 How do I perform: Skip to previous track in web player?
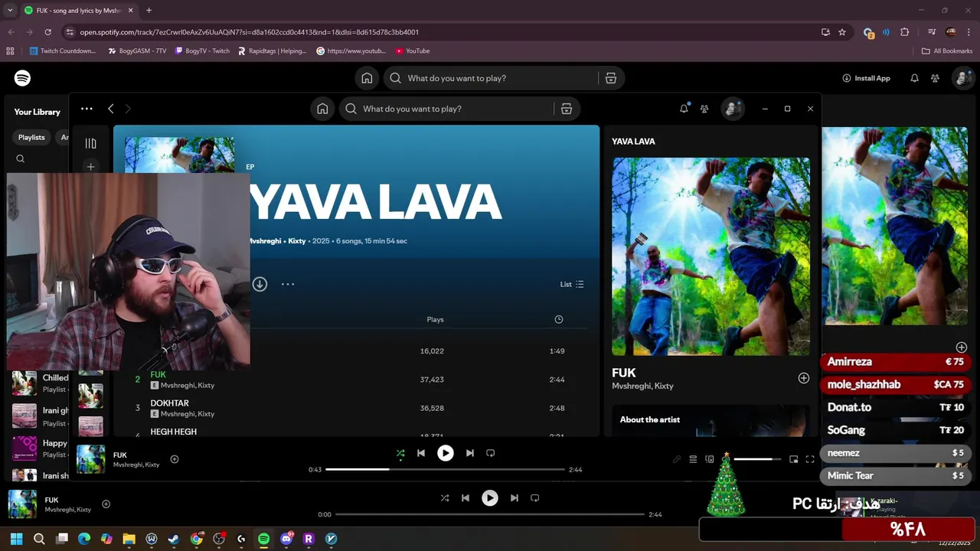465,498
